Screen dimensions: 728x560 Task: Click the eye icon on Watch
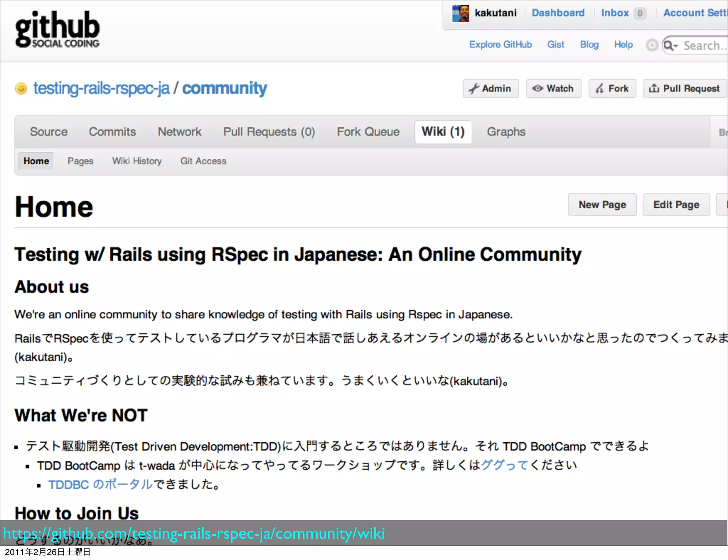point(537,88)
